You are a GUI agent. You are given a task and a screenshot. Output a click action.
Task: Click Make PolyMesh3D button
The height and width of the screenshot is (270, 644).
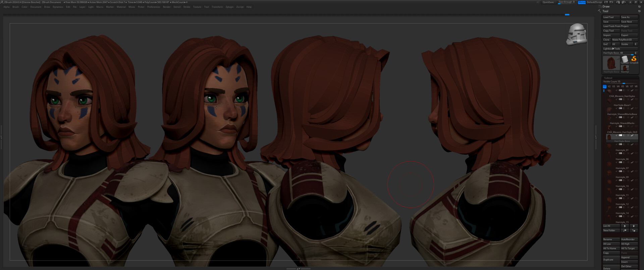(x=625, y=40)
